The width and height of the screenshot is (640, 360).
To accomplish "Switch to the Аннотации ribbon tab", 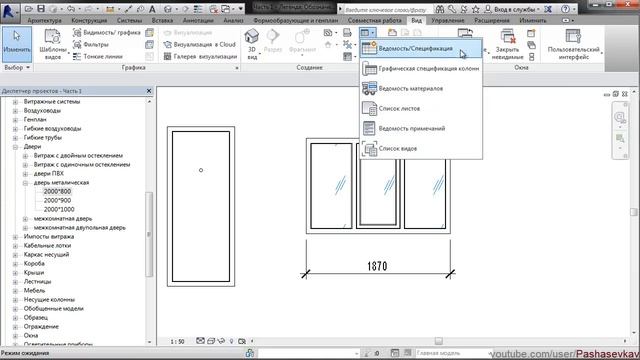I will coord(198,20).
